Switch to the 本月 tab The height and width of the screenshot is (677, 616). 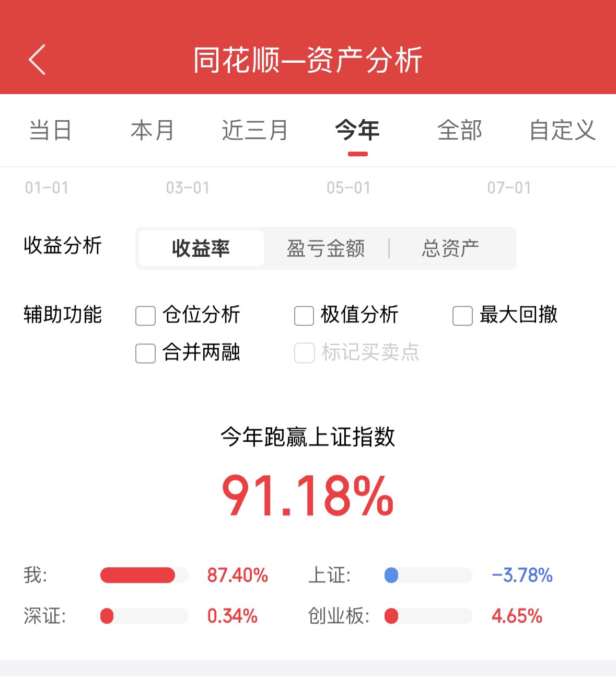tap(152, 130)
